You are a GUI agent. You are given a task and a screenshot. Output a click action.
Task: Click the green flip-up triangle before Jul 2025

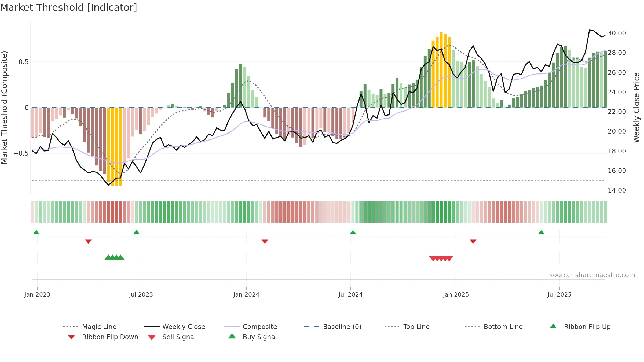(x=541, y=232)
